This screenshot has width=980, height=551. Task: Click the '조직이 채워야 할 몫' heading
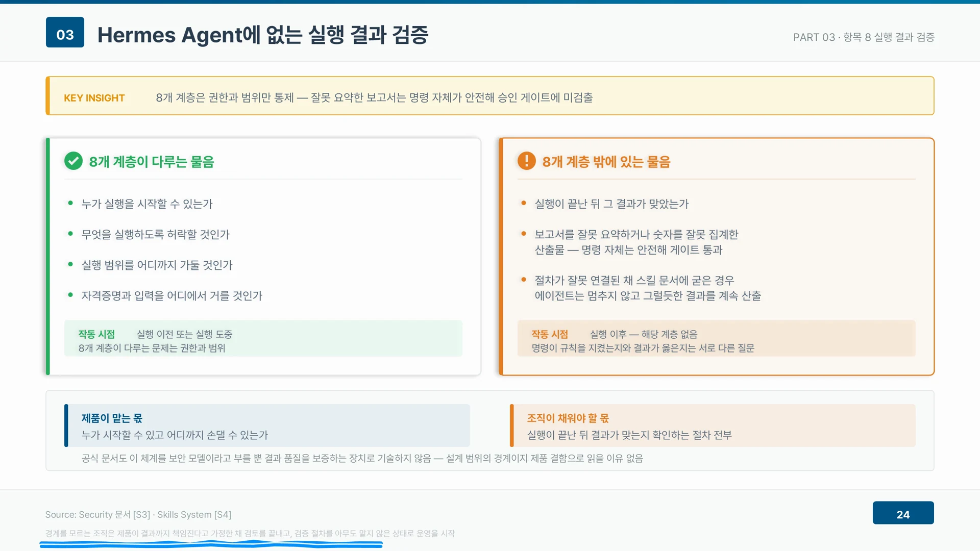click(x=568, y=418)
